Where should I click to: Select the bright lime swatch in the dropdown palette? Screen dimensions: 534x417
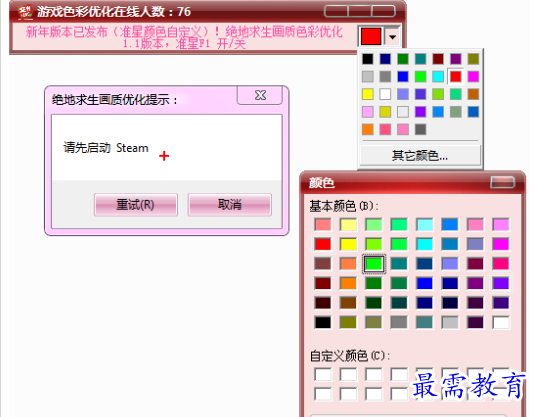click(x=420, y=76)
